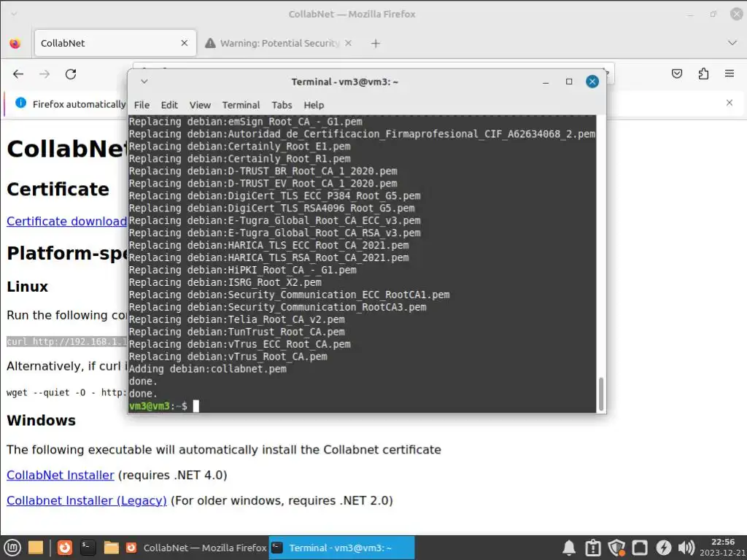Click the terminal prompt line vm3@vm3
The width and height of the screenshot is (747, 560).
point(158,406)
